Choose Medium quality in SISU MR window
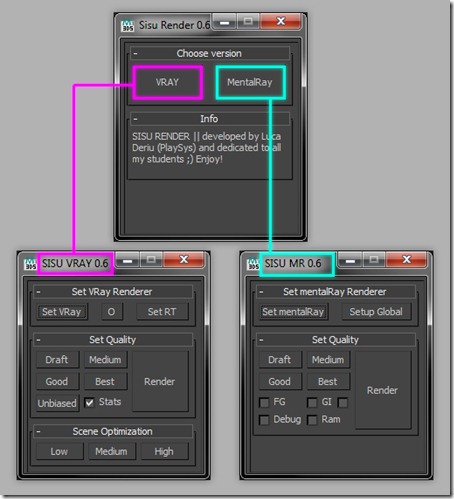 click(x=328, y=360)
